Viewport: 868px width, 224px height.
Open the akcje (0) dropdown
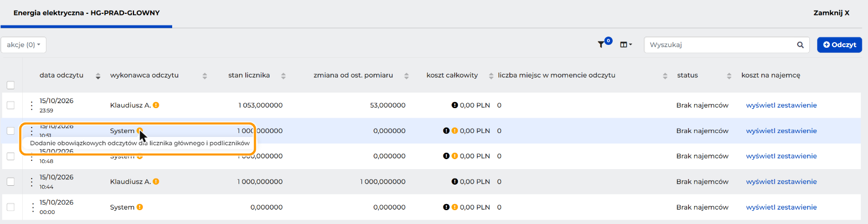(x=23, y=45)
